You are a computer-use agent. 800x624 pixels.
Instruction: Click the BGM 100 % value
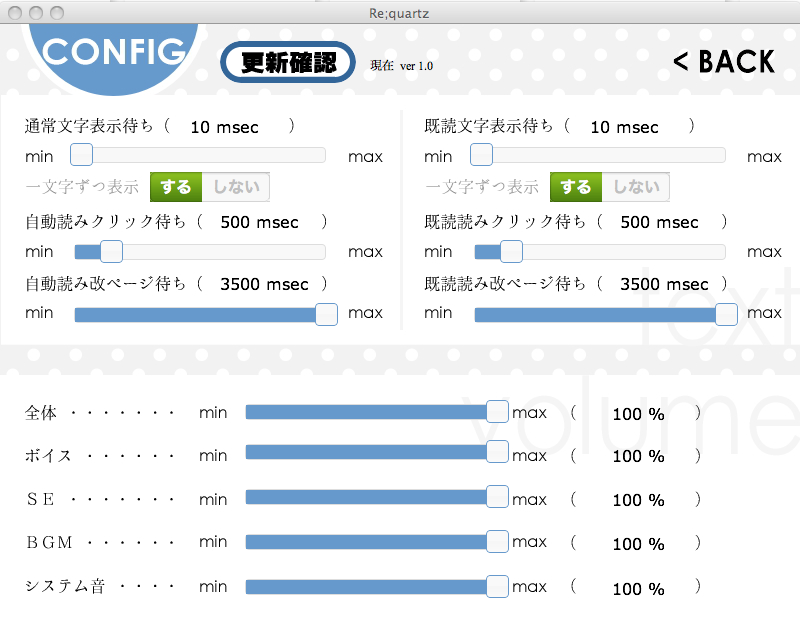638,544
